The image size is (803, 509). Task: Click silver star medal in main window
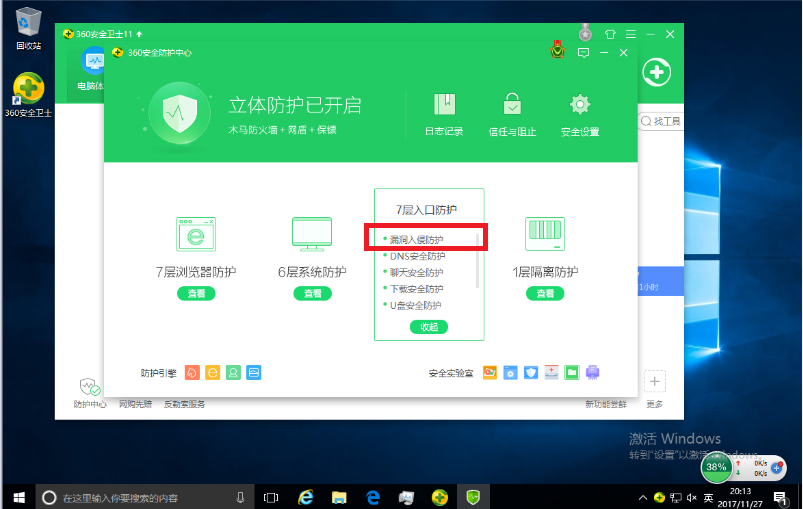click(585, 33)
